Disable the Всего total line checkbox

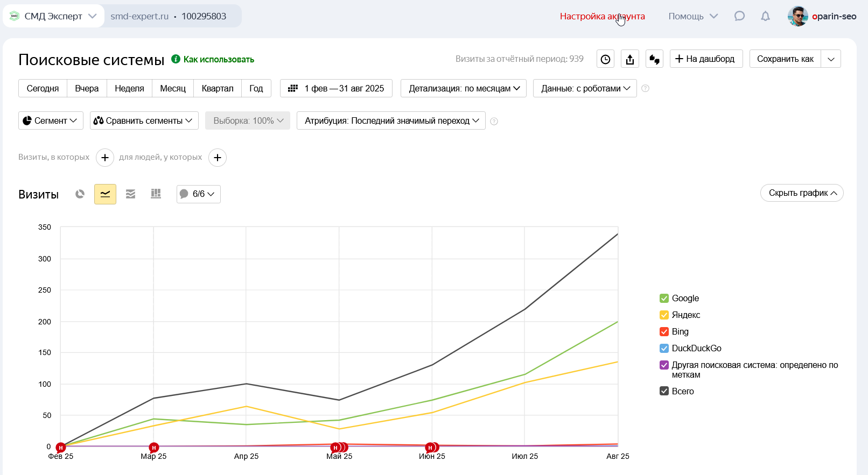pos(664,391)
